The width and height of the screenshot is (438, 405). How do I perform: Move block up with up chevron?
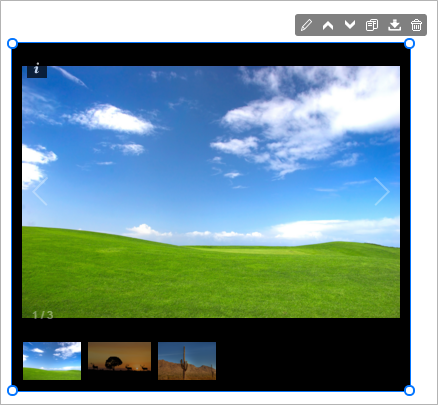(x=328, y=25)
